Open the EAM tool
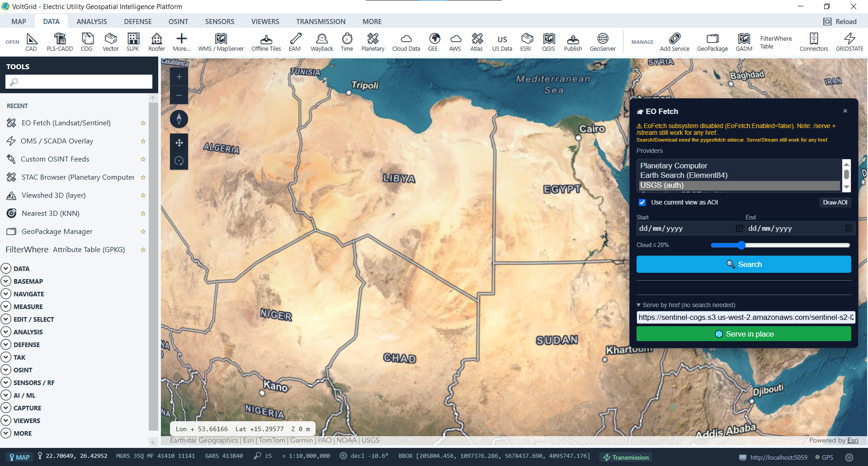Screen dimensions: 868x466 click(295, 42)
